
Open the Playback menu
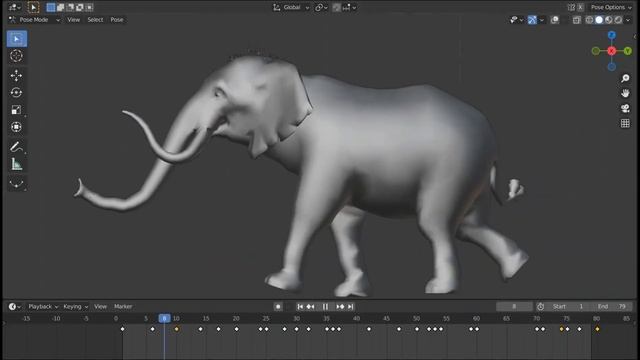[43, 307]
